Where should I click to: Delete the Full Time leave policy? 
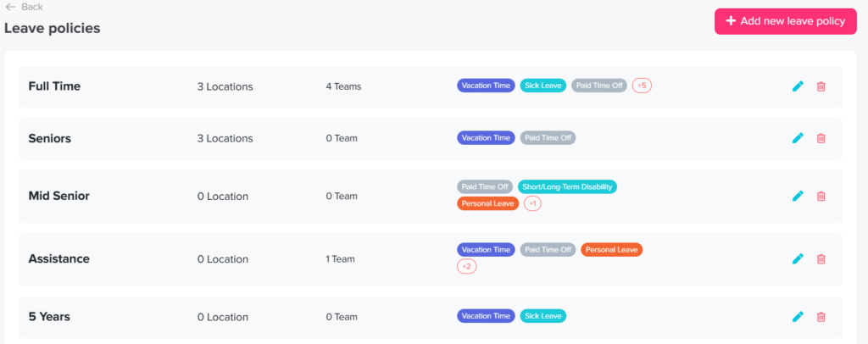tap(821, 86)
